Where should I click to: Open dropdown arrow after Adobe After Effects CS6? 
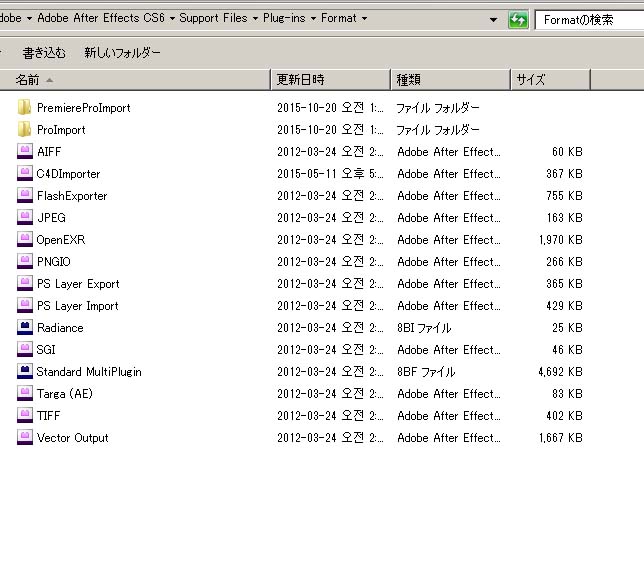(172, 18)
